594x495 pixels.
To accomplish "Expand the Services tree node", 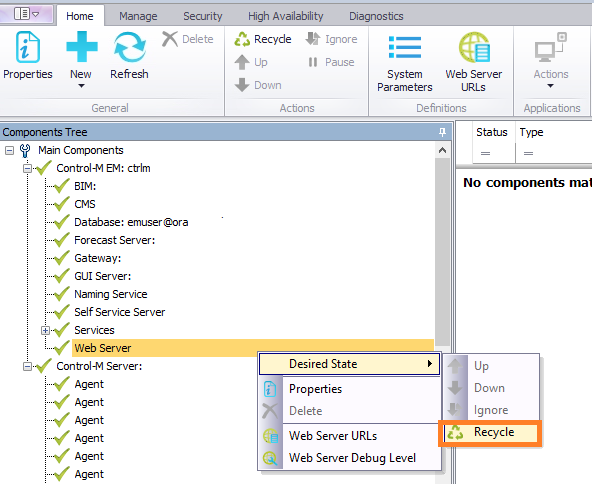I will point(45,331).
